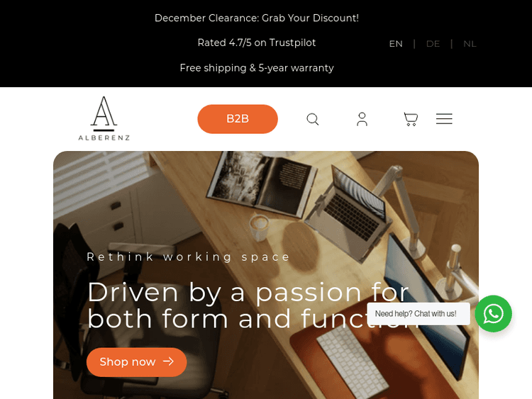Start a WhatsApp chat via green icon
The height and width of the screenshot is (399, 532).
click(x=493, y=313)
